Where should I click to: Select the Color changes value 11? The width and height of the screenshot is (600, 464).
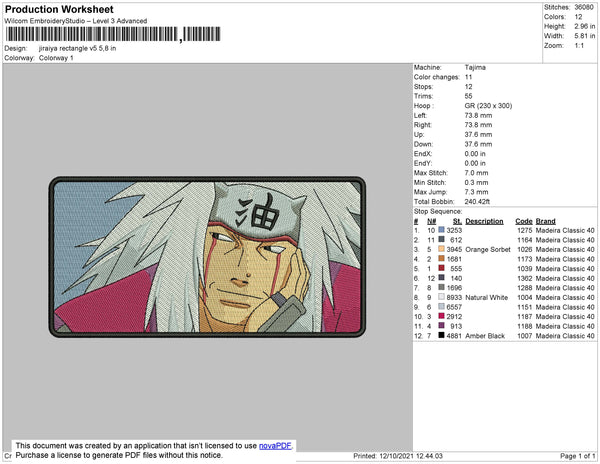point(468,77)
